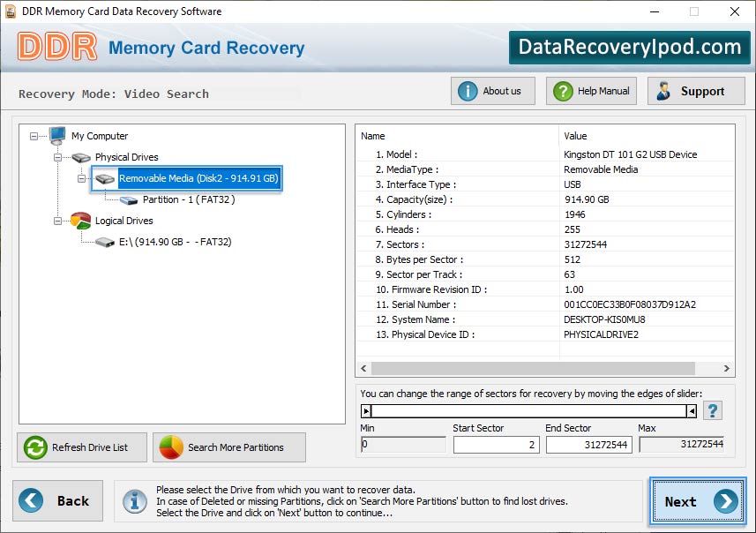The width and height of the screenshot is (756, 533).
Task: Select the My Computer root label
Action: point(100,136)
